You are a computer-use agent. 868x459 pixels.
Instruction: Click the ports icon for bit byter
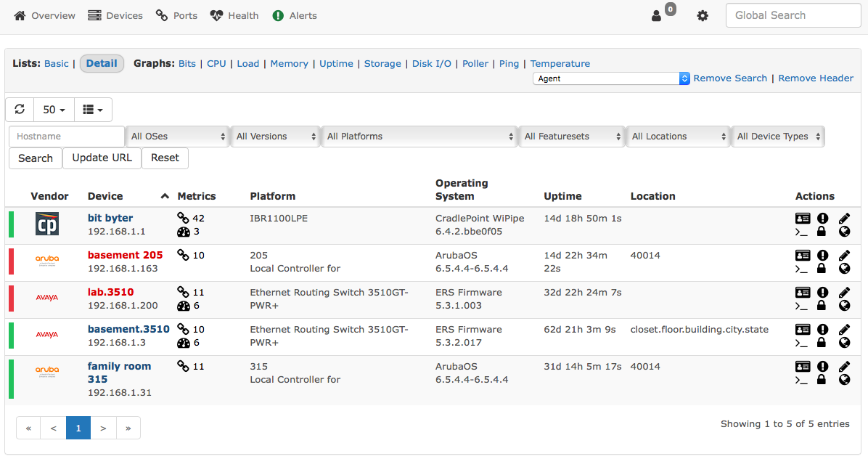point(183,218)
